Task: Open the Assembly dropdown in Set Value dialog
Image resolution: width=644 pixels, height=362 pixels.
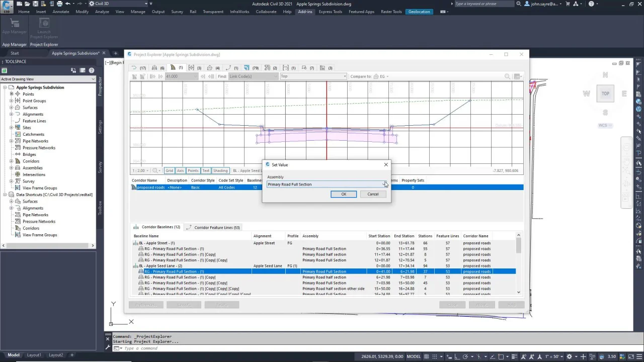Action: [385, 184]
